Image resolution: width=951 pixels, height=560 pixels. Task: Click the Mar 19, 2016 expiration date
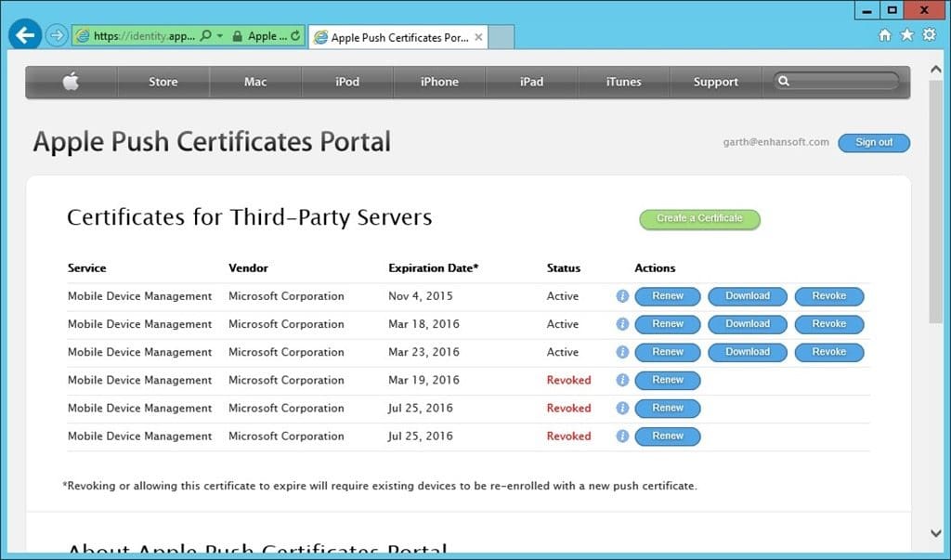coord(423,380)
